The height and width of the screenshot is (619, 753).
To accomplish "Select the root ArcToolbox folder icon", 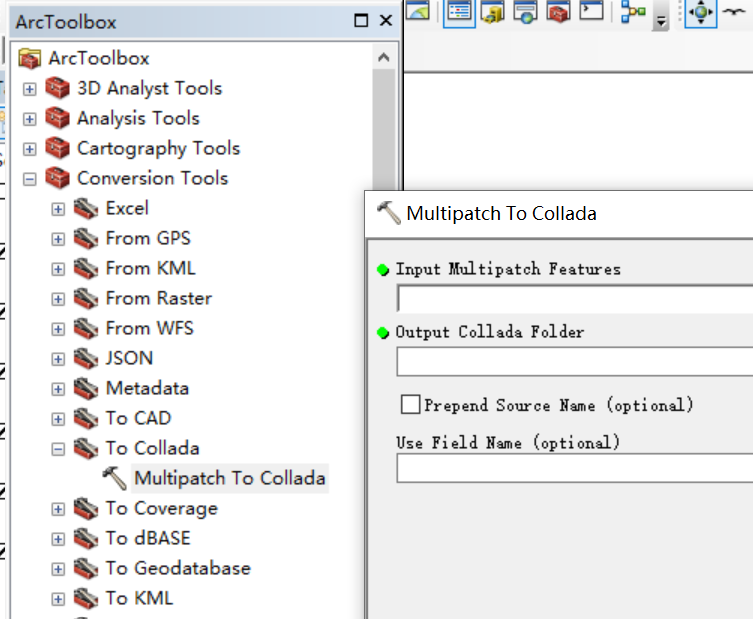I will 30,59.
